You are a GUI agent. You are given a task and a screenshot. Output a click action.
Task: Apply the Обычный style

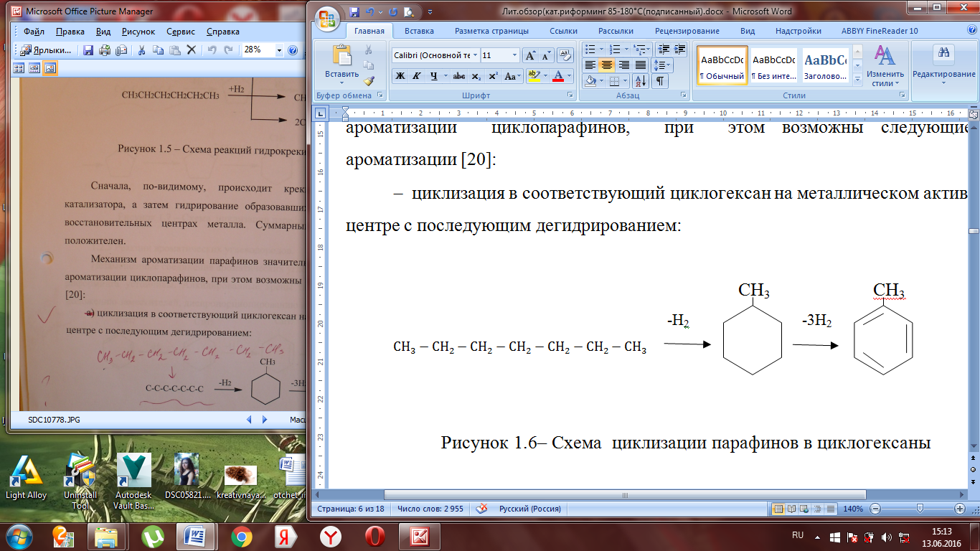[x=722, y=65]
